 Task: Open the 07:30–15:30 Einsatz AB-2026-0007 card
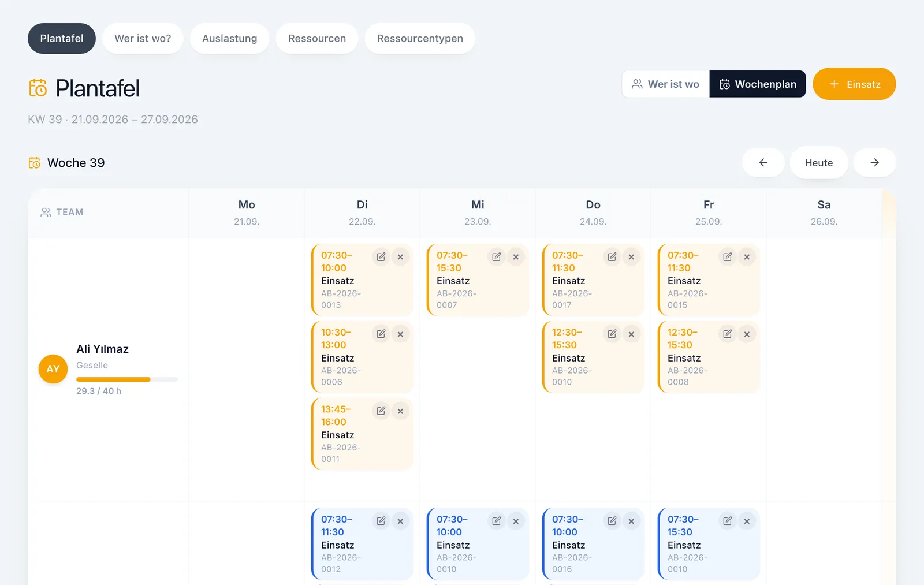[x=478, y=280]
